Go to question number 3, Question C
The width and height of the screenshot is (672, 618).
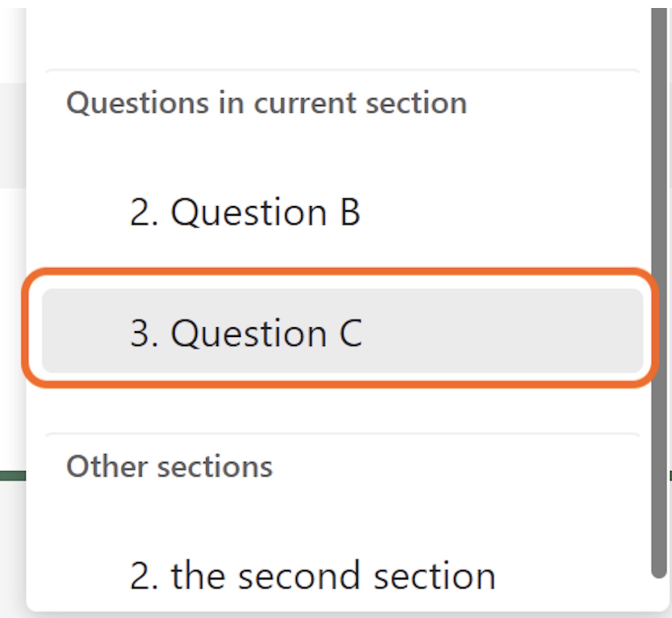[247, 333]
